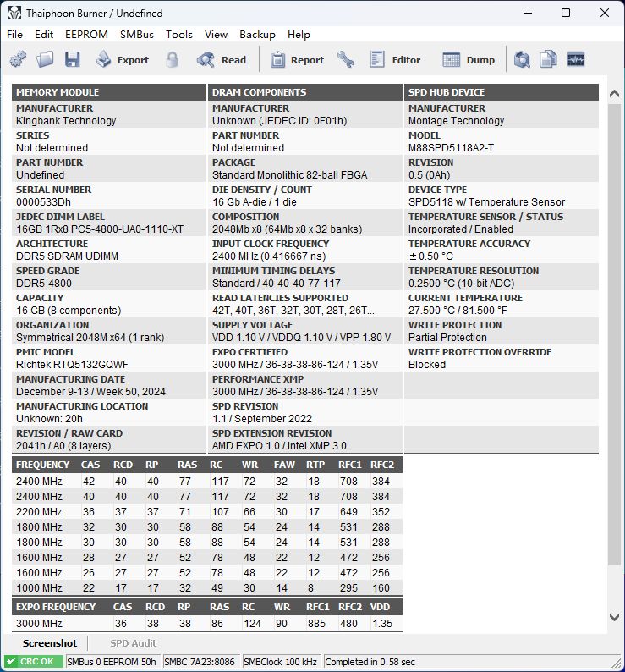The width and height of the screenshot is (625, 672).
Task: Click 'SMBClock 100 kHz' status entry
Action: [280, 662]
